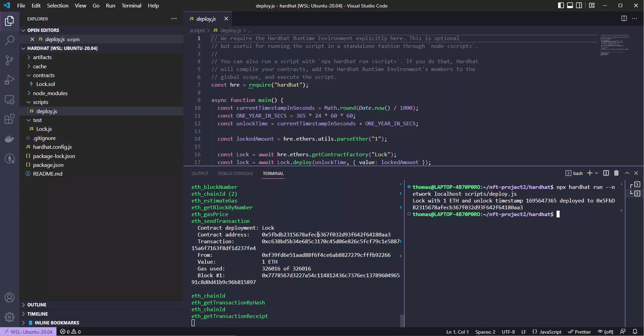Open the Source Control view
This screenshot has height=336, width=644.
click(10, 60)
